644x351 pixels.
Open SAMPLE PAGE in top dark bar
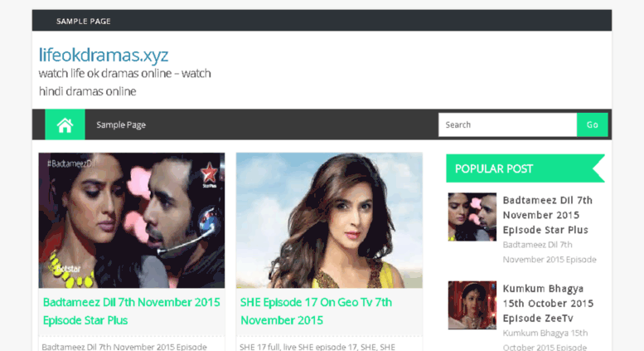tap(84, 21)
